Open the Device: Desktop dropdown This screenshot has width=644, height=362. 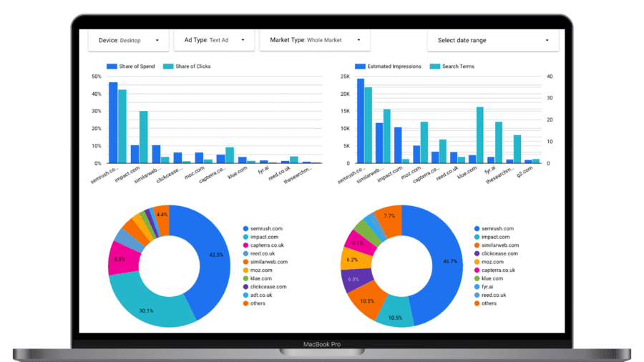(x=129, y=40)
